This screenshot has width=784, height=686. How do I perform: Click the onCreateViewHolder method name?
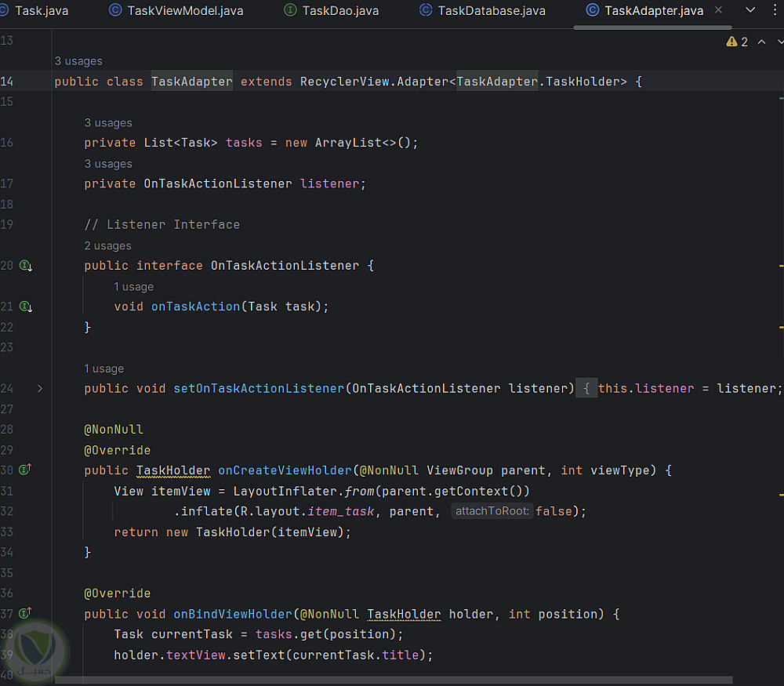point(285,470)
